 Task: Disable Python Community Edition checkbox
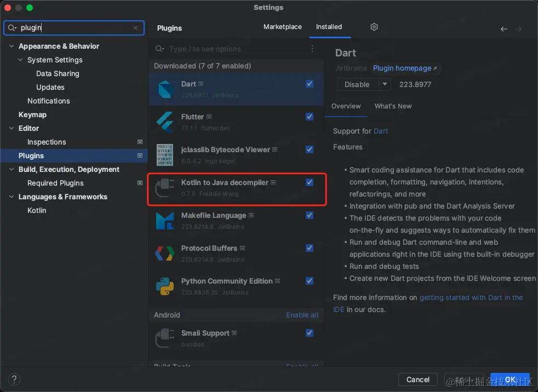(x=310, y=281)
